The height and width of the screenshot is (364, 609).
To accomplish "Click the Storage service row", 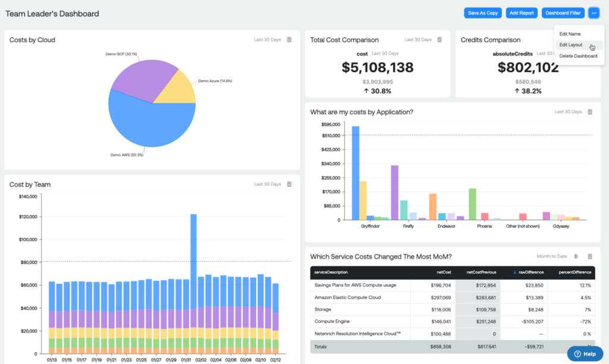I will [453, 310].
